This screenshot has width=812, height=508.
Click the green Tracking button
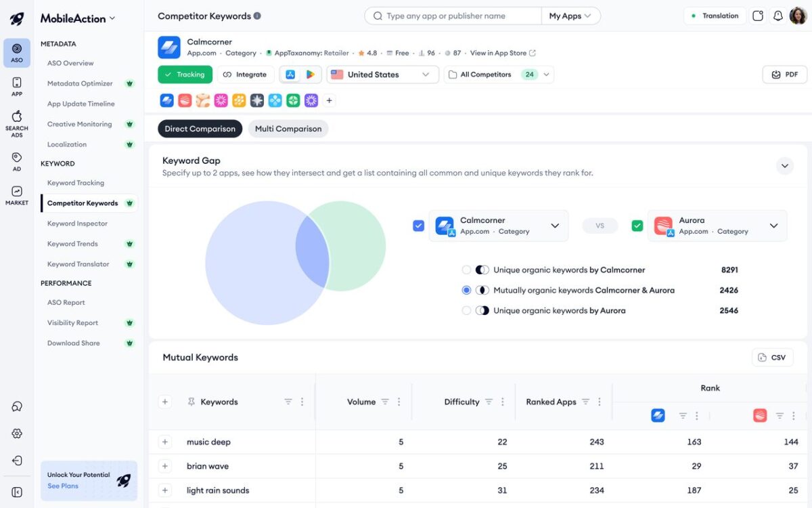point(185,75)
